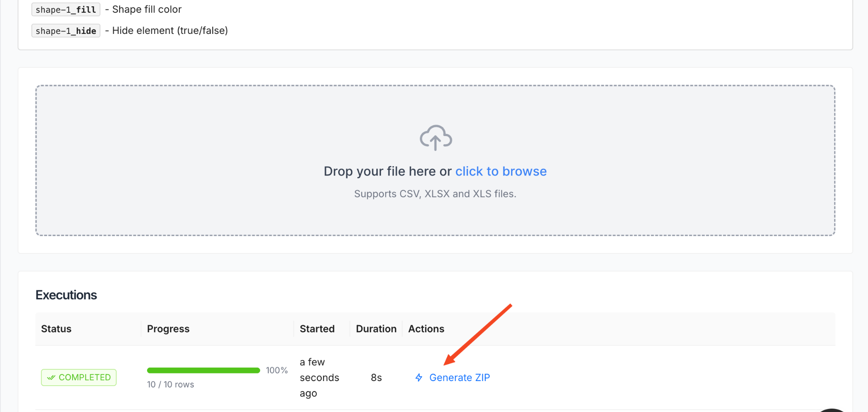Click the lightning bolt icon beside Generate ZIP
The image size is (868, 412).
(418, 377)
